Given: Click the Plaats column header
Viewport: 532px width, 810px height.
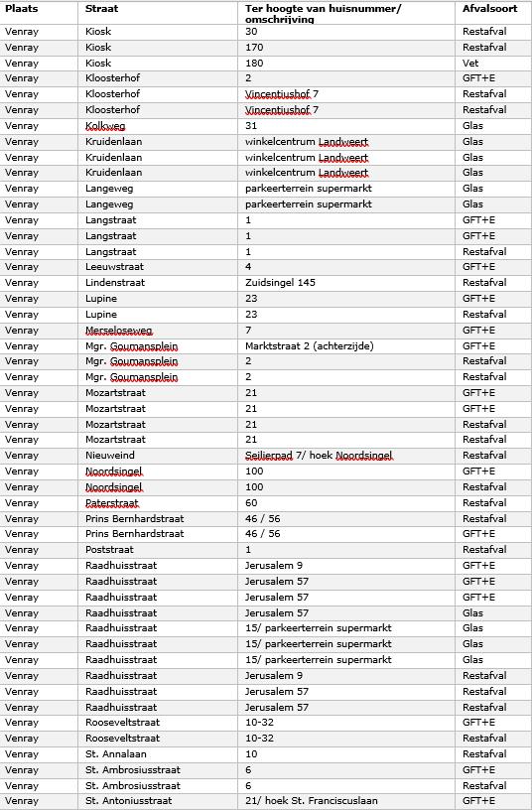Looking at the screenshot, I should 21,9.
